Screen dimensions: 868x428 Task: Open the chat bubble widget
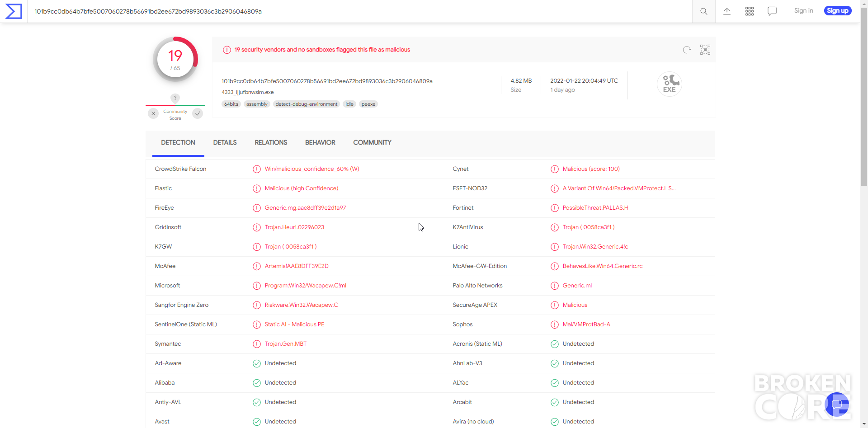(837, 404)
